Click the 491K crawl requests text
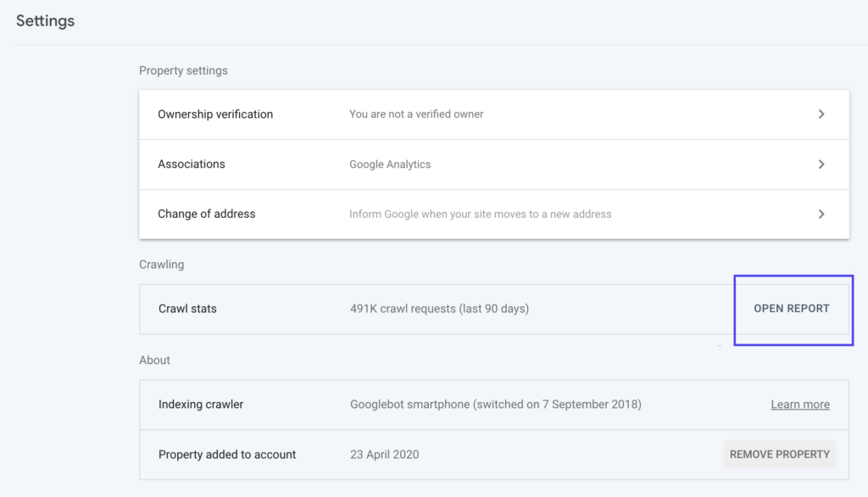 click(437, 310)
